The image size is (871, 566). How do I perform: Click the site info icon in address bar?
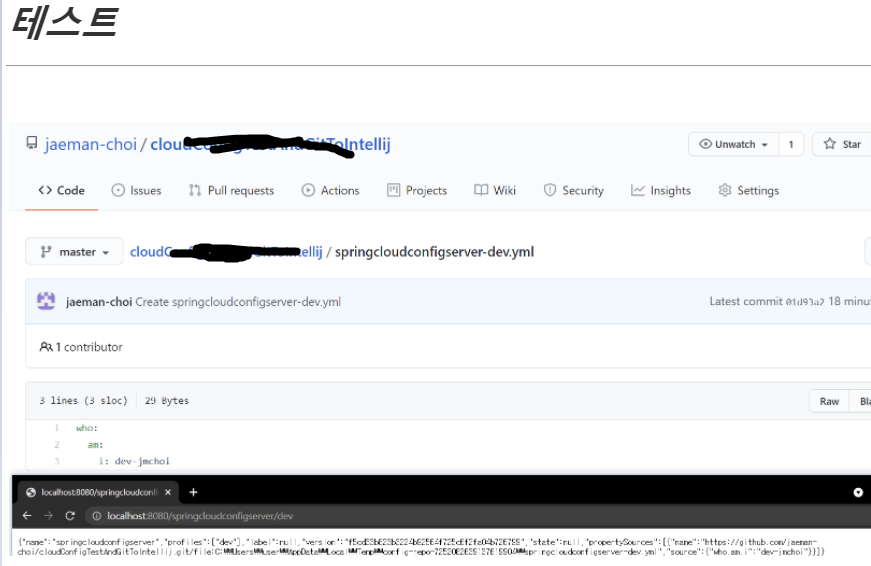pos(97,516)
